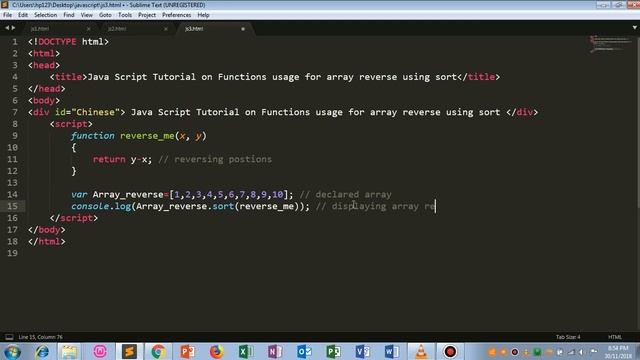Click the '// reversing postions' comment

[x=215, y=159]
